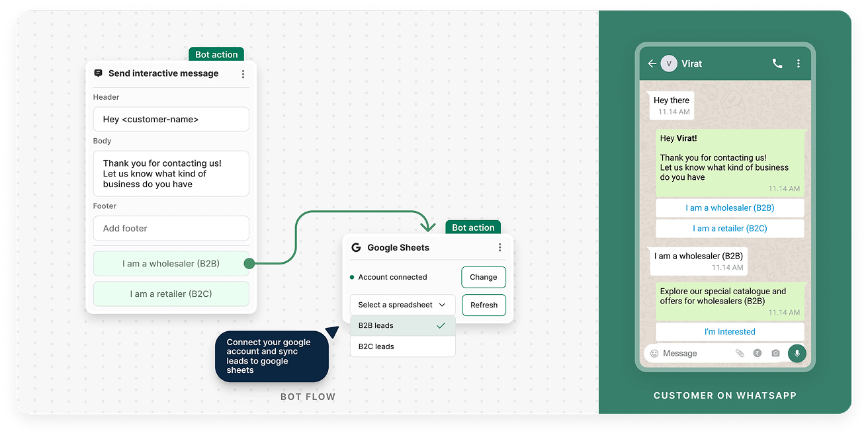Image resolution: width=868 pixels, height=437 pixels.
Task: Expand the Select a spreadsheet dropdown
Action: click(x=402, y=305)
